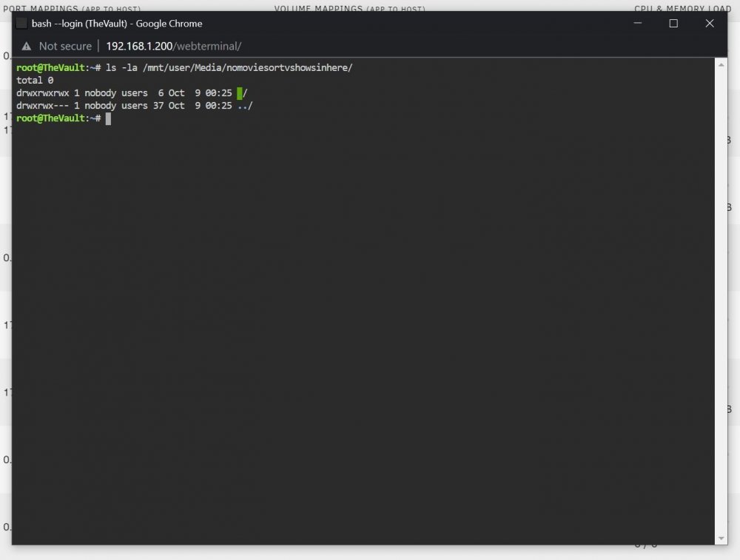Image resolution: width=740 pixels, height=560 pixels.
Task: Click the "total 0" output line
Action: 35,80
